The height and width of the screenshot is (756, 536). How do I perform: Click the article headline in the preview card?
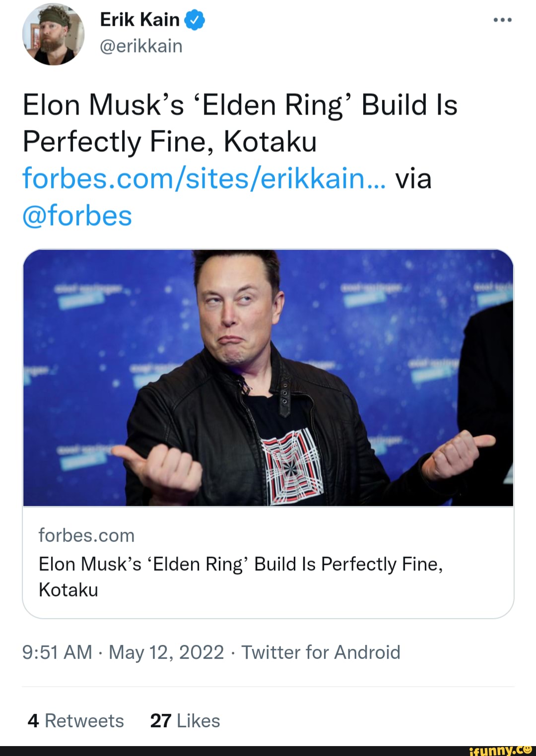point(240,564)
